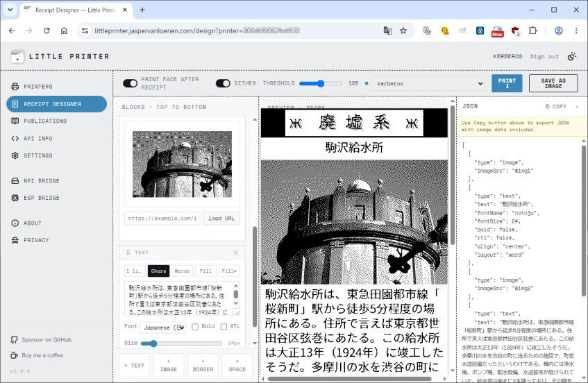The width and height of the screenshot is (588, 383).
Task: Click the water tower image block thumbnail
Action: tap(183, 164)
